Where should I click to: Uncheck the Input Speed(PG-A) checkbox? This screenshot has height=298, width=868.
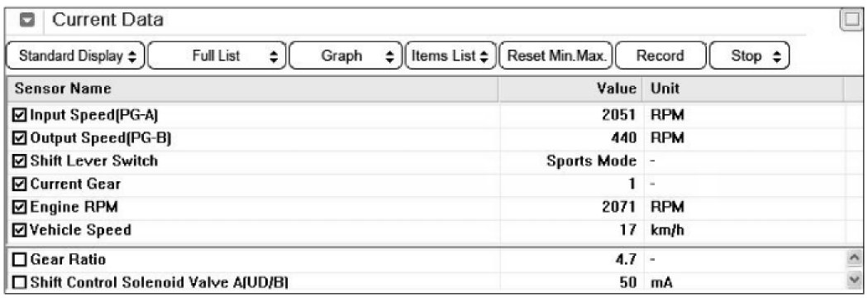20,115
